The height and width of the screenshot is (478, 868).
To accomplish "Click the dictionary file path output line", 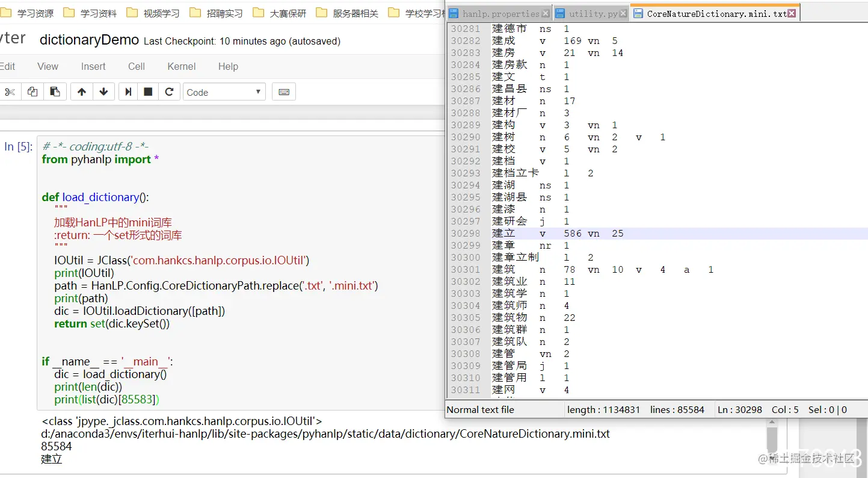I will coord(325,433).
